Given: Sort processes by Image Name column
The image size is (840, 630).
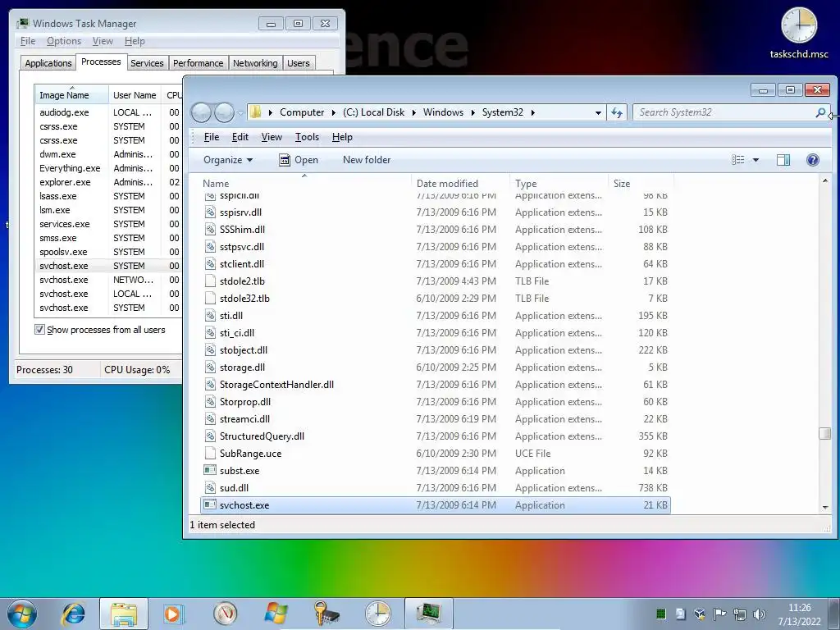Looking at the screenshot, I should 71,95.
